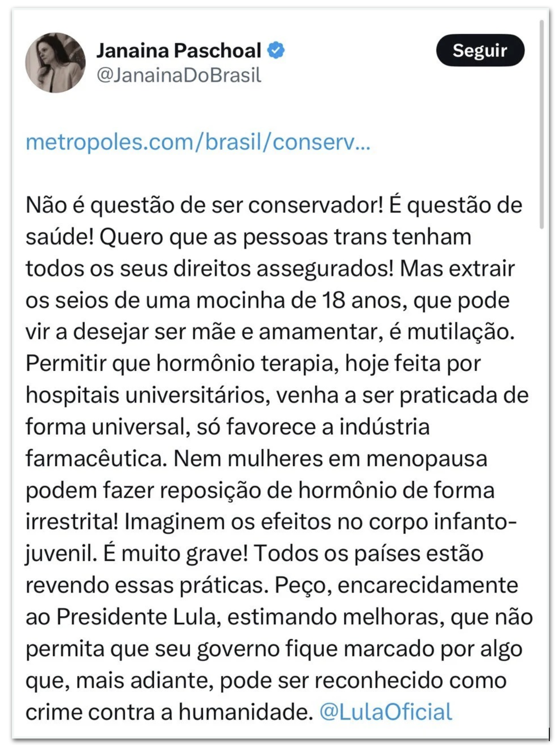Open the @LulaOficial mention

(x=386, y=712)
